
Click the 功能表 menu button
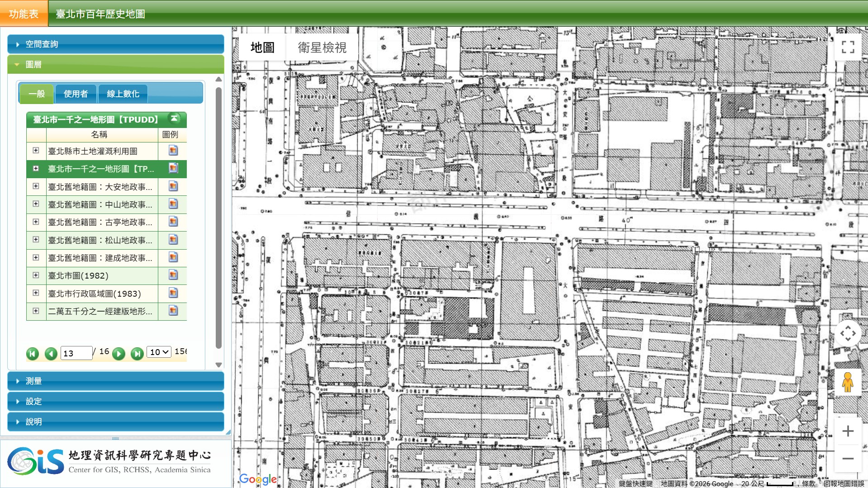24,14
